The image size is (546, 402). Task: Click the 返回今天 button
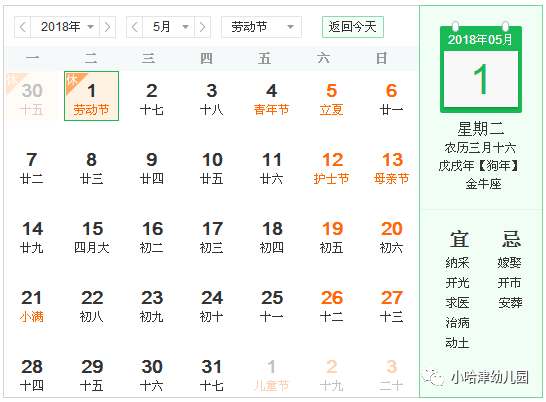pyautogui.click(x=353, y=27)
